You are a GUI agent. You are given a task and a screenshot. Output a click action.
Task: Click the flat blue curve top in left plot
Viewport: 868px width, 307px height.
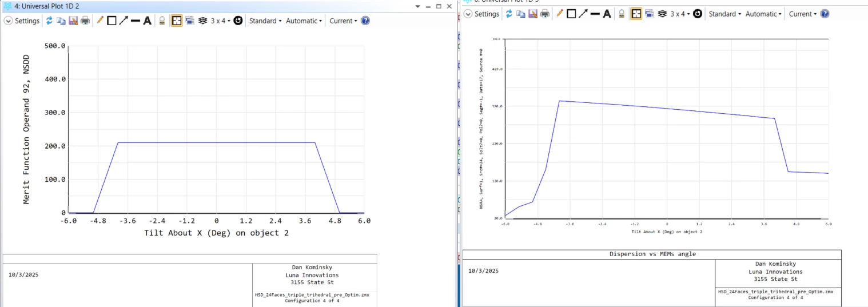click(x=216, y=142)
